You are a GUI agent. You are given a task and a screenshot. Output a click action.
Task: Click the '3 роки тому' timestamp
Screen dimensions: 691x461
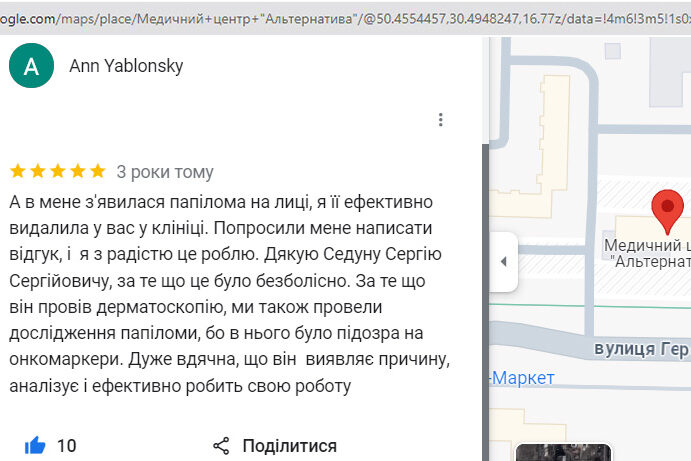(x=165, y=172)
